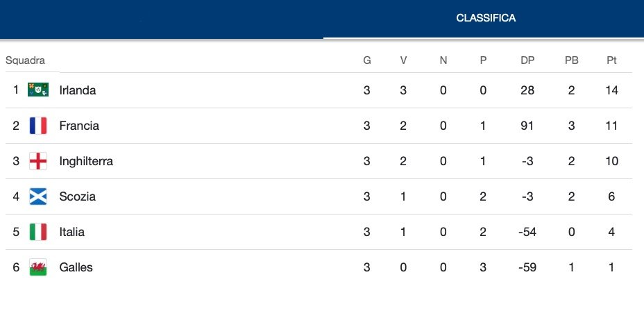Click Ireland's 14 points total

(x=611, y=90)
